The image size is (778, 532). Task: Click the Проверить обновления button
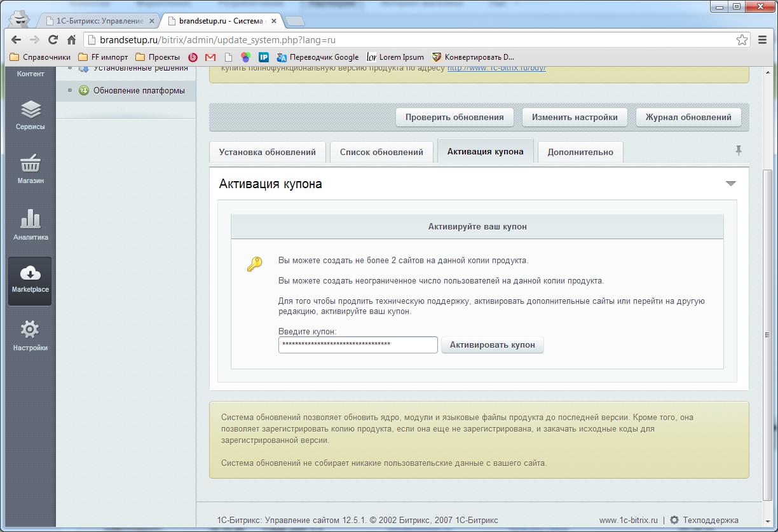pos(454,117)
